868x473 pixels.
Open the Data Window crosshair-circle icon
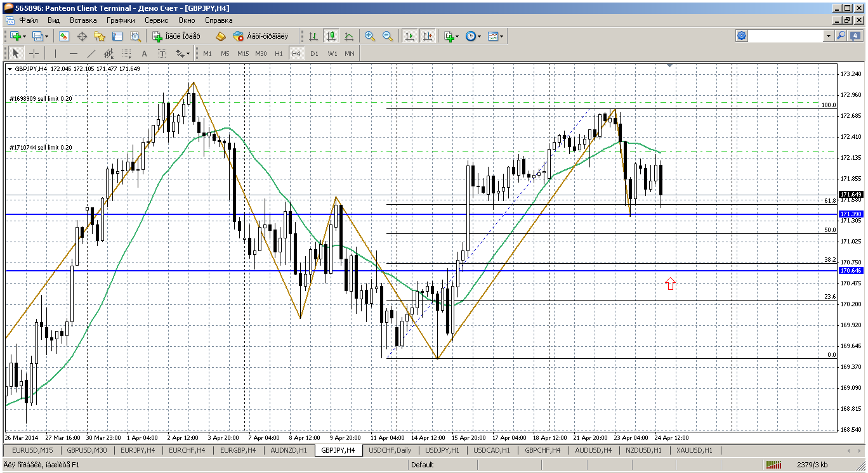(x=82, y=36)
